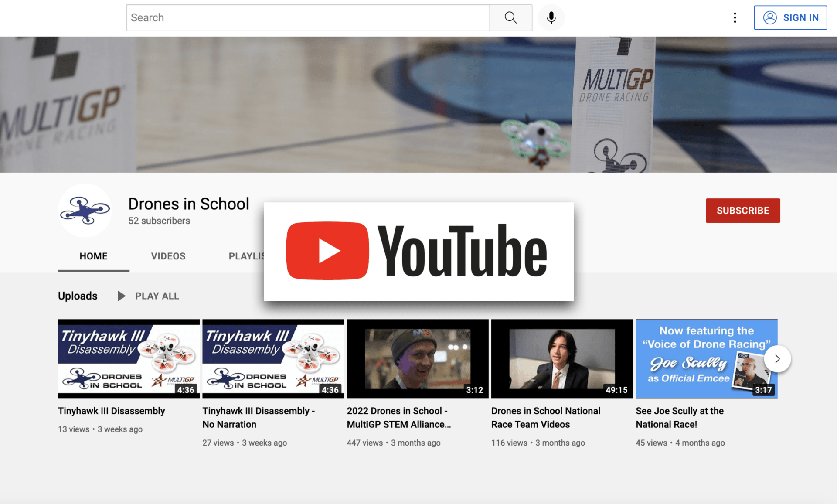
Task: Click 'See Joe Scully at the National Race!' title
Action: [680, 418]
